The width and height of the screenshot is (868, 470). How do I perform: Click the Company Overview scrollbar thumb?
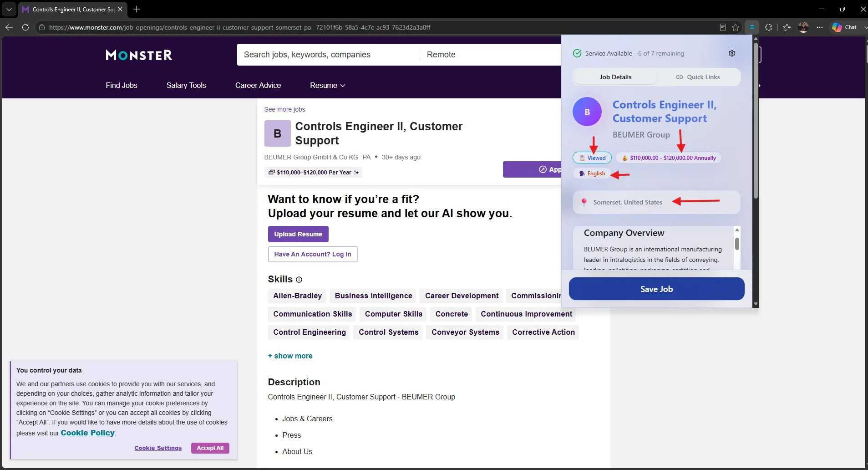[x=737, y=244]
